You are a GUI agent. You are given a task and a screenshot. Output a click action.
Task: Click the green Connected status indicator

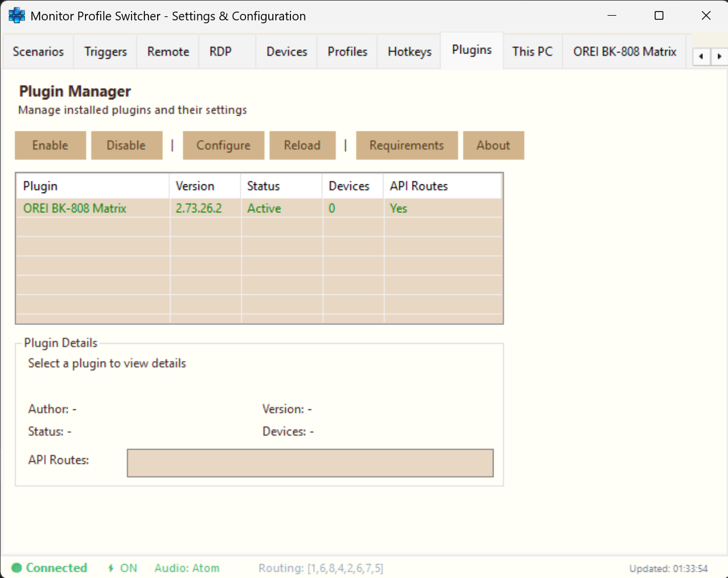[49, 568]
